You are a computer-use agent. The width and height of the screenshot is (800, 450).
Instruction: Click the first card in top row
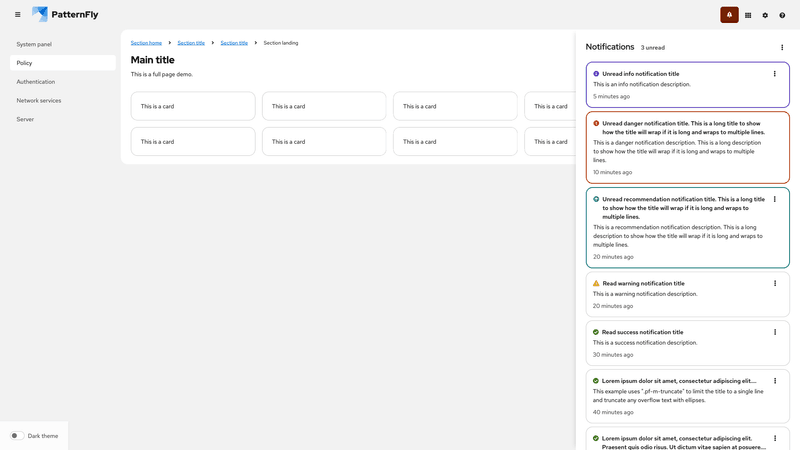click(x=193, y=106)
